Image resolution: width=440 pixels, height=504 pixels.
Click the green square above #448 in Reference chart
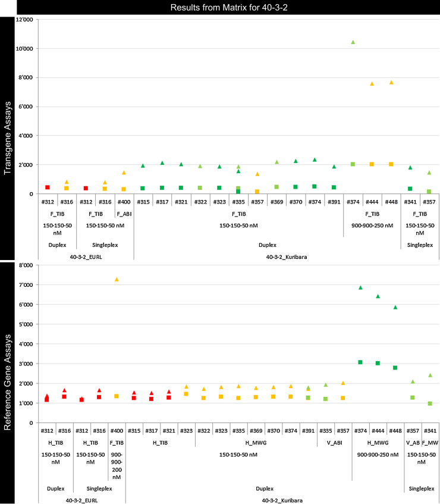click(x=395, y=368)
